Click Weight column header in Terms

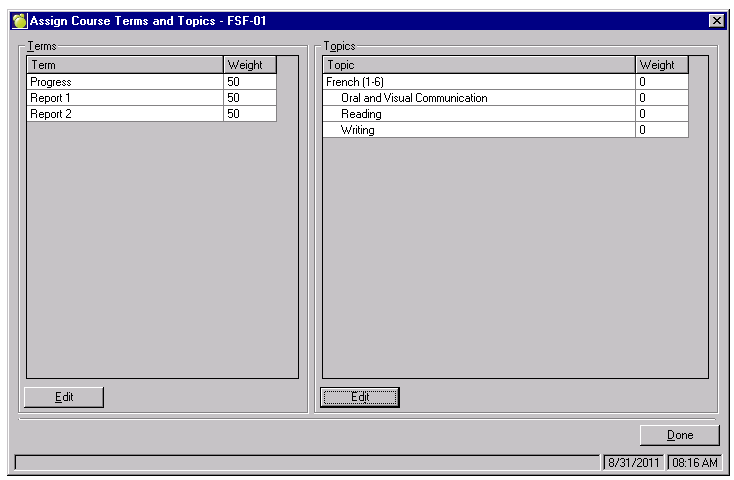click(x=250, y=65)
